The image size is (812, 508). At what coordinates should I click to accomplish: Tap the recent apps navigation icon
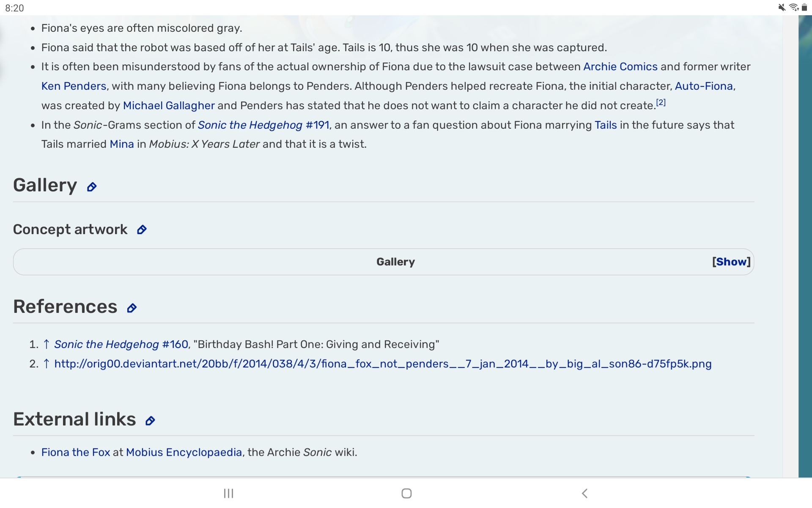coord(228,493)
